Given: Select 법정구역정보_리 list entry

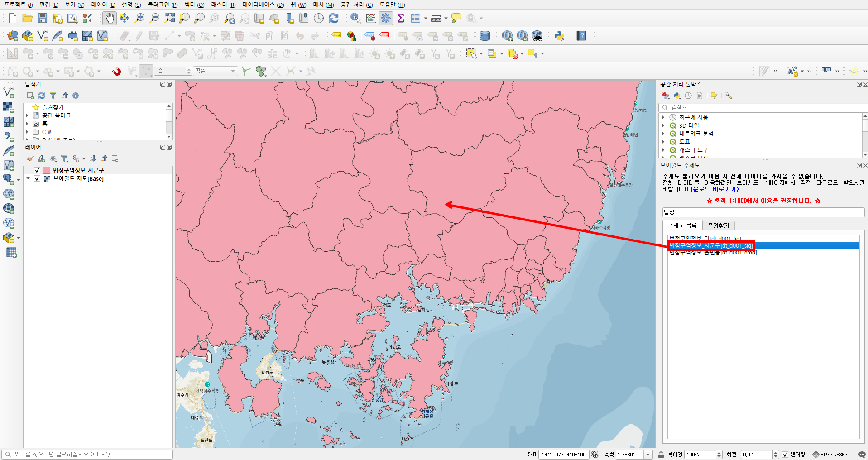Looking at the screenshot, I should 763,239.
